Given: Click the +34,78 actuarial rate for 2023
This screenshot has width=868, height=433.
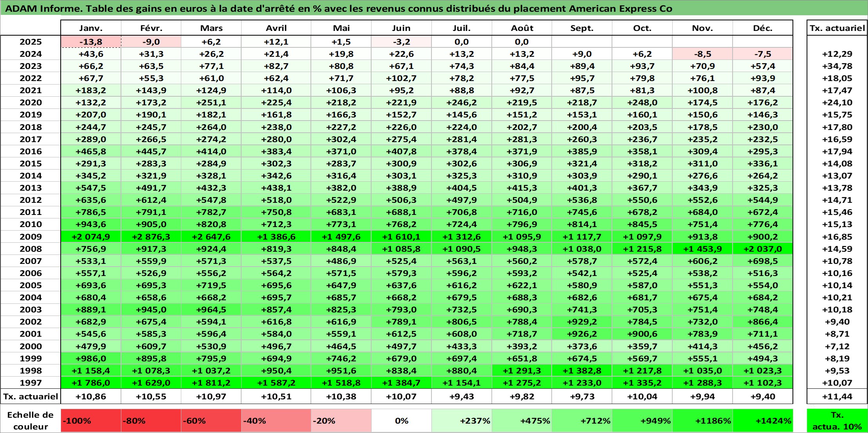Looking at the screenshot, I should point(837,66).
